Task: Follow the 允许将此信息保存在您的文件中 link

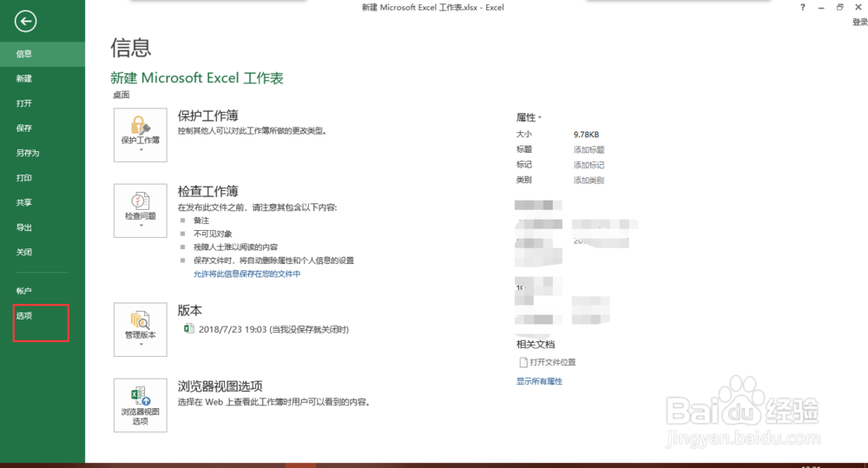Action: pyautogui.click(x=247, y=274)
